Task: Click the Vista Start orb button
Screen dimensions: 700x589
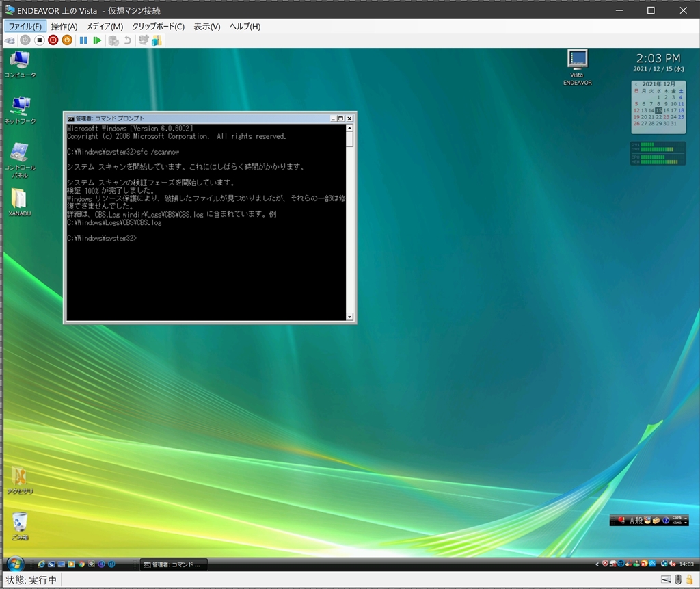Action: coord(14,564)
